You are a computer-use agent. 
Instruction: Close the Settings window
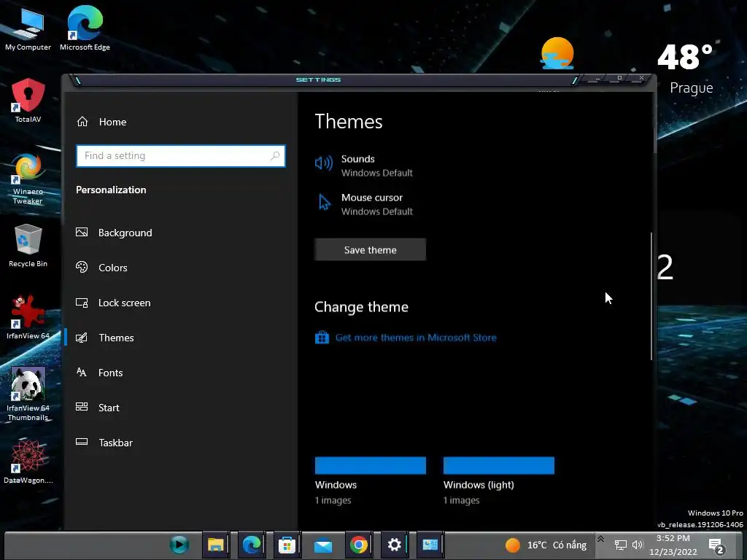tap(641, 78)
